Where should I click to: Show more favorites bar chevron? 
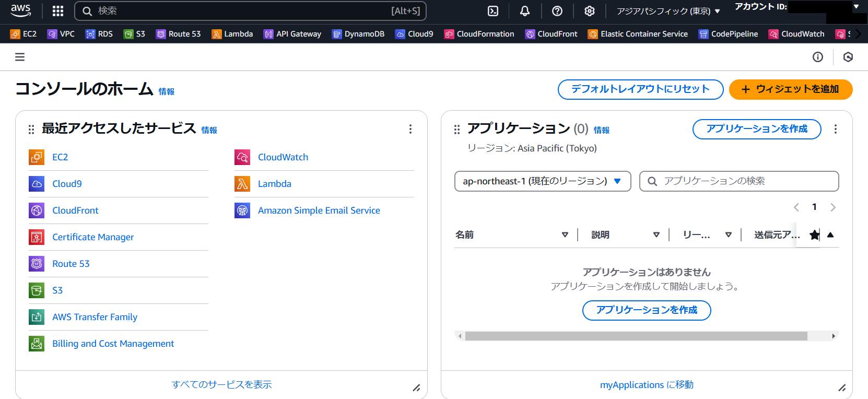(x=858, y=34)
